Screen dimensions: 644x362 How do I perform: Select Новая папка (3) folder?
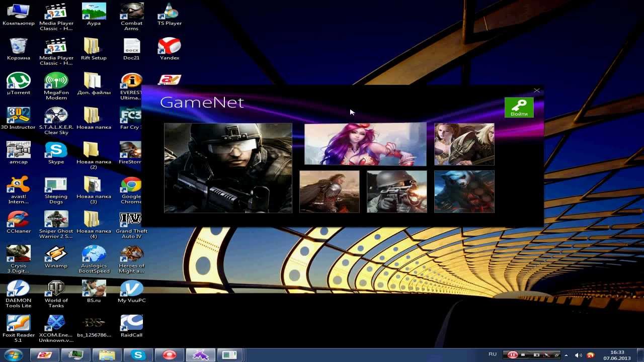tap(94, 190)
